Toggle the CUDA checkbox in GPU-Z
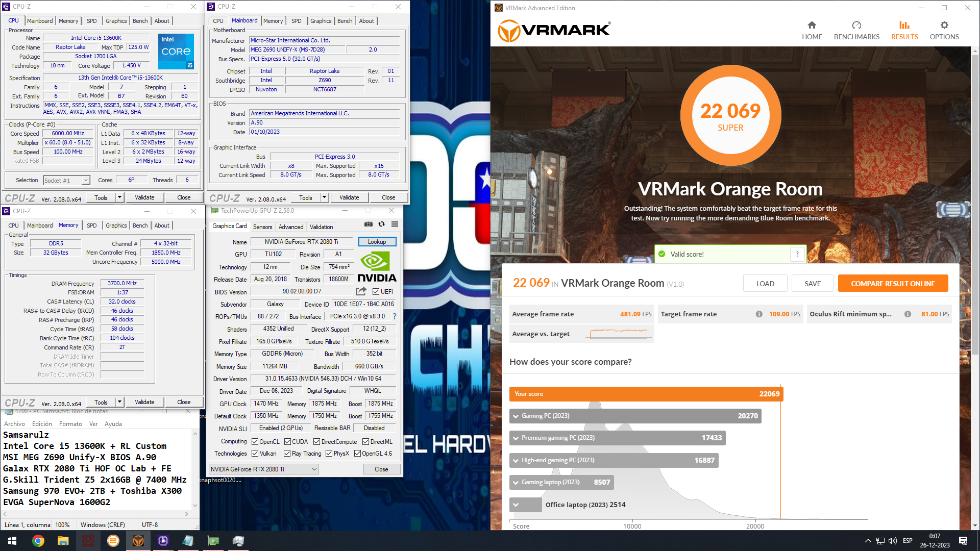Image resolution: width=980 pixels, height=551 pixels. pos(287,442)
